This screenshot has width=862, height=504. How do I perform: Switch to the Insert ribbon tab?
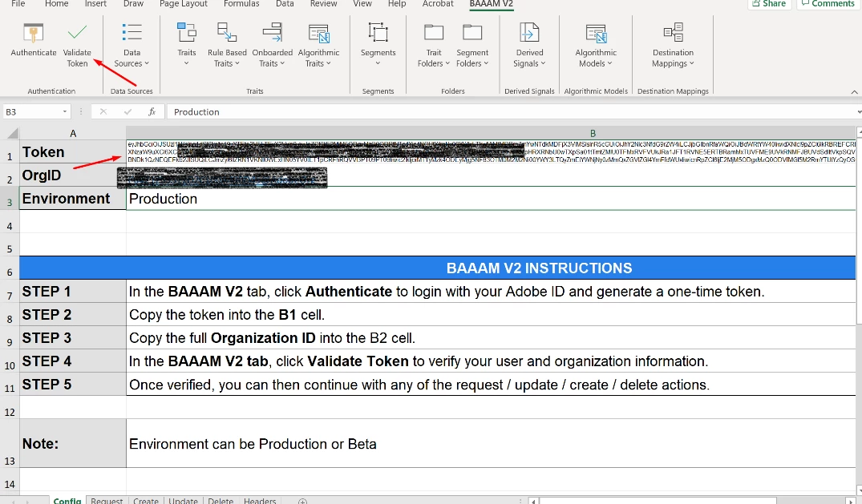95,4
